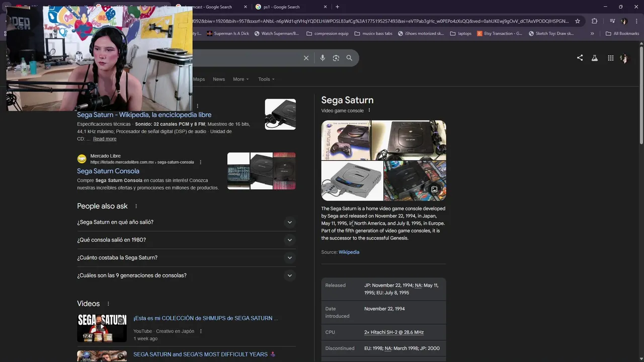Open more options for Wikipedia result
The height and width of the screenshot is (362, 644).
coord(198,106)
